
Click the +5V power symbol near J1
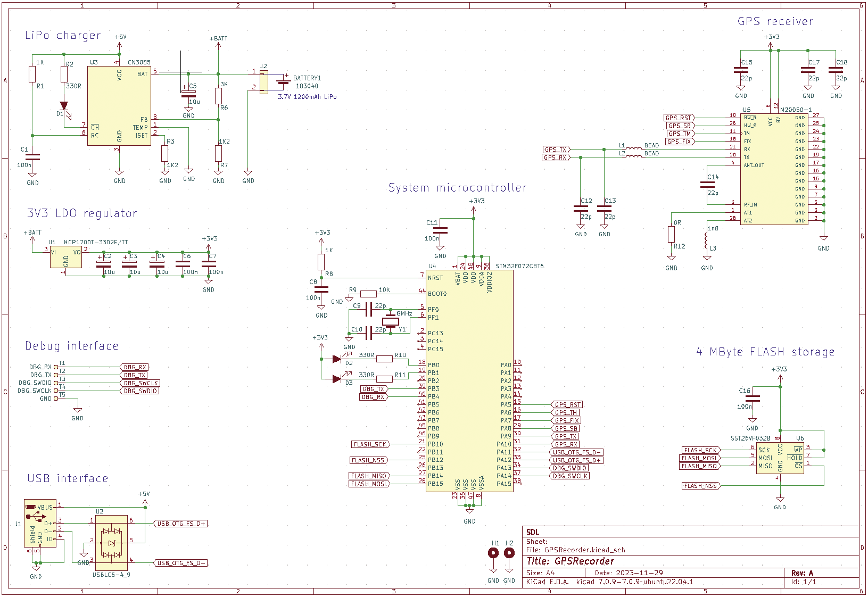(144, 497)
